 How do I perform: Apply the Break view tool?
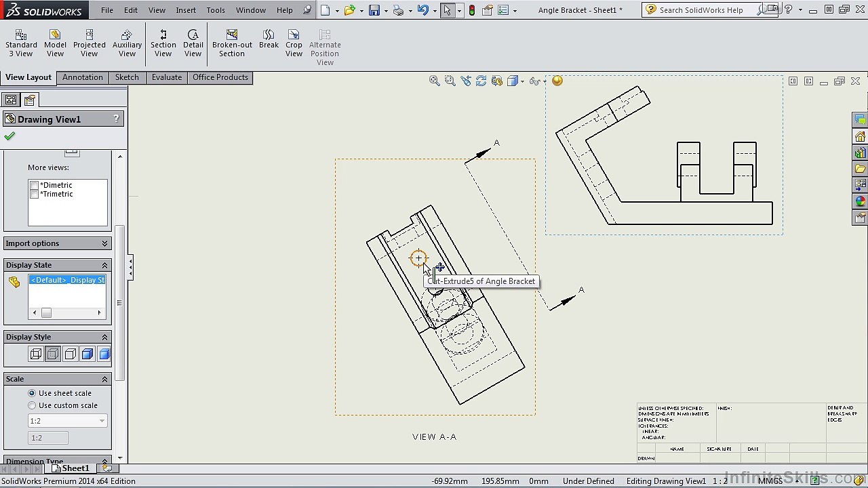pos(269,39)
